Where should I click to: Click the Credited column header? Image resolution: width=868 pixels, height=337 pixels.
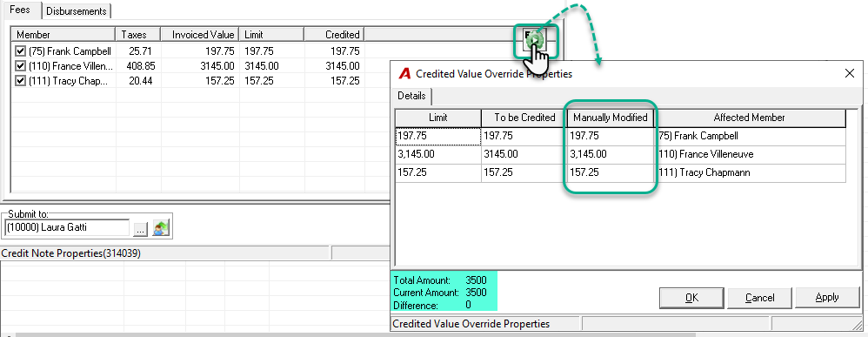[x=334, y=34]
